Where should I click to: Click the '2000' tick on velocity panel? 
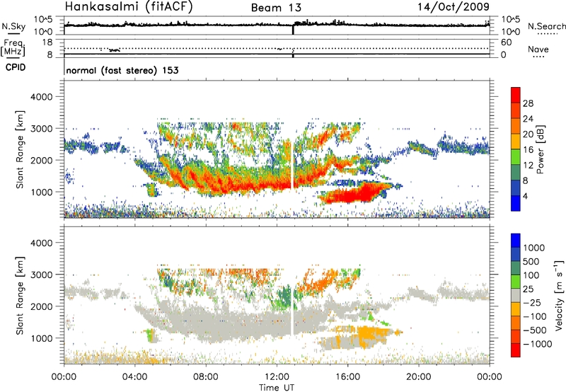click(x=41, y=306)
